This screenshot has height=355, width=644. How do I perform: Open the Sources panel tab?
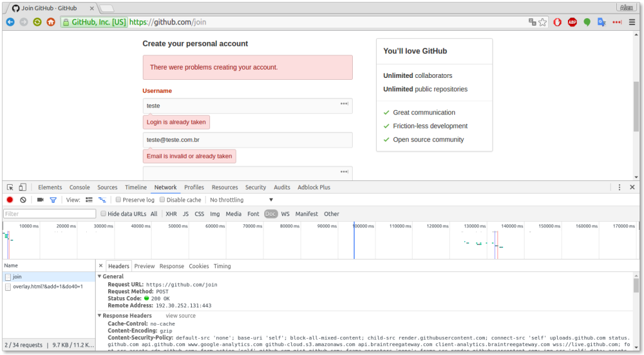click(107, 187)
